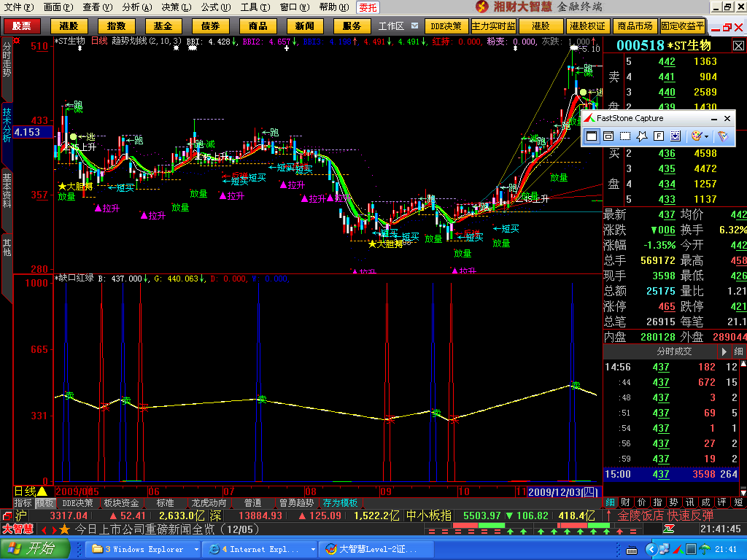Open FastStone output palette icon
Viewport: 747px width, 560px height.
(x=697, y=136)
